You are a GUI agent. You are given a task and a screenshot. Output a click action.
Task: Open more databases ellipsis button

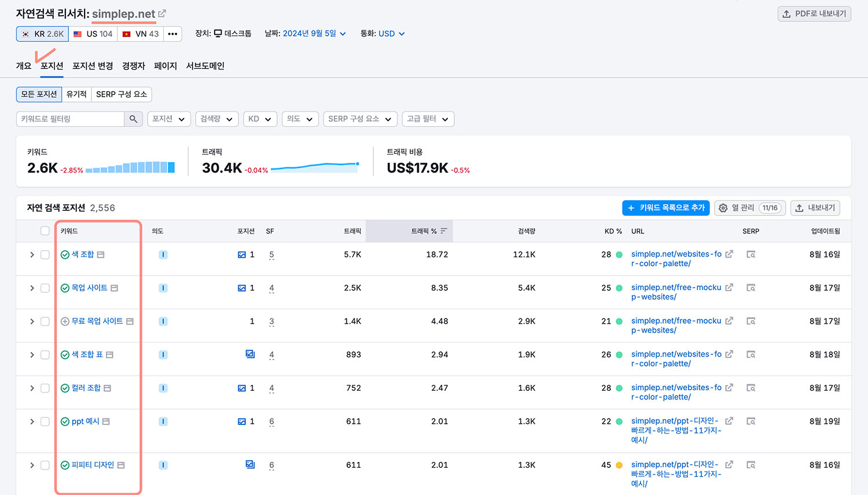[172, 34]
